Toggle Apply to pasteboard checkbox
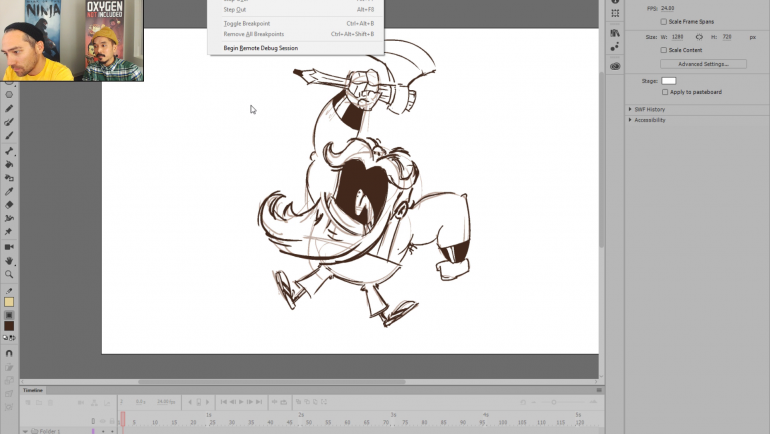The height and width of the screenshot is (434, 770). [x=664, y=92]
